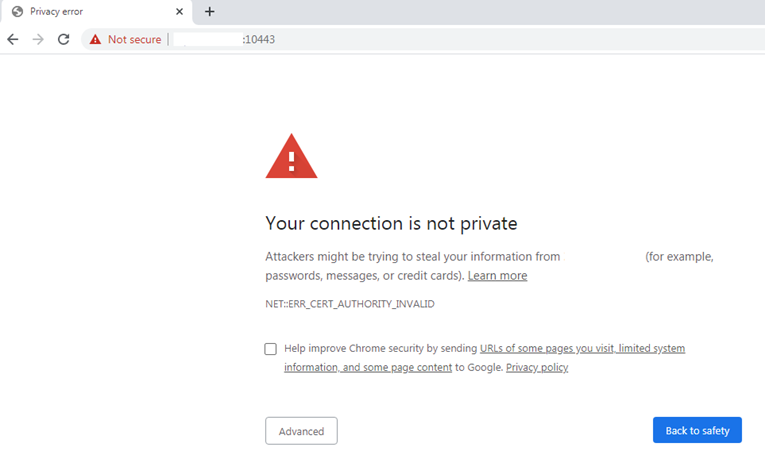Enable the Help improve Chrome security checkbox
The image size is (765, 472).
(271, 349)
